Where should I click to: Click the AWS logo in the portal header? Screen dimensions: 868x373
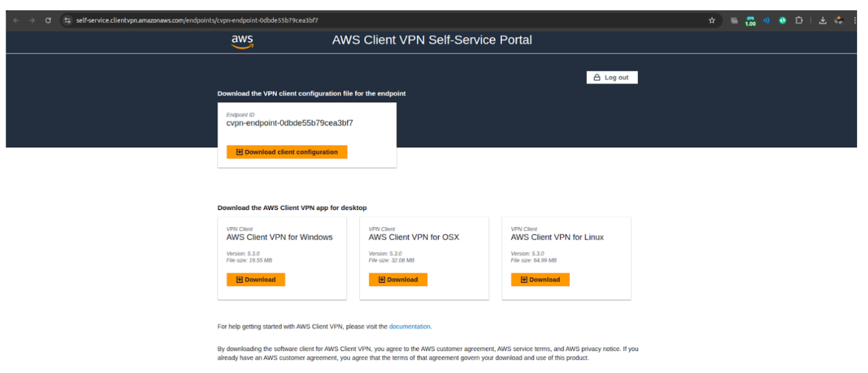(x=242, y=40)
